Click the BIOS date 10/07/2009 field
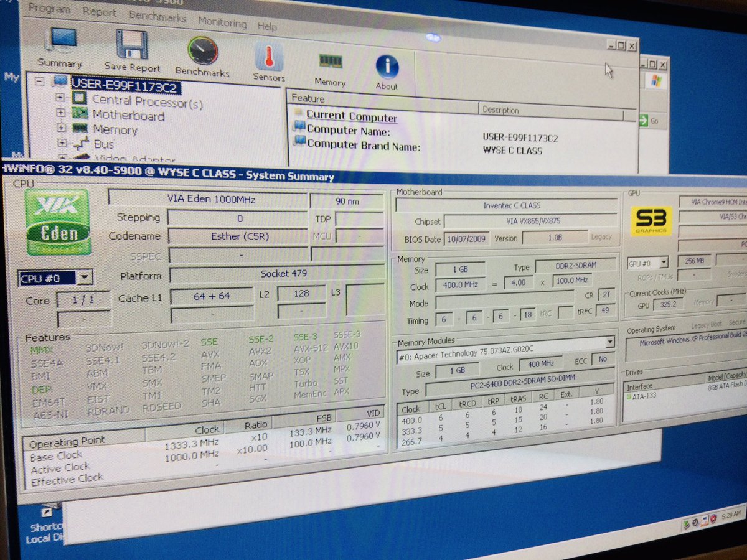Image resolution: width=747 pixels, height=560 pixels. pyautogui.click(x=467, y=239)
